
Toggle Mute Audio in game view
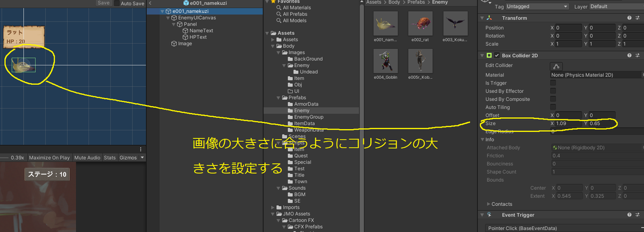(87, 158)
